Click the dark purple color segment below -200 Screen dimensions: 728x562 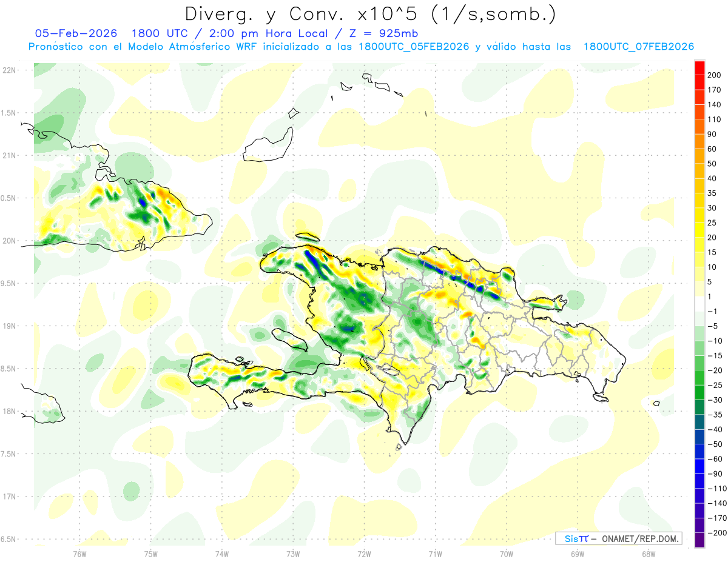(699, 540)
